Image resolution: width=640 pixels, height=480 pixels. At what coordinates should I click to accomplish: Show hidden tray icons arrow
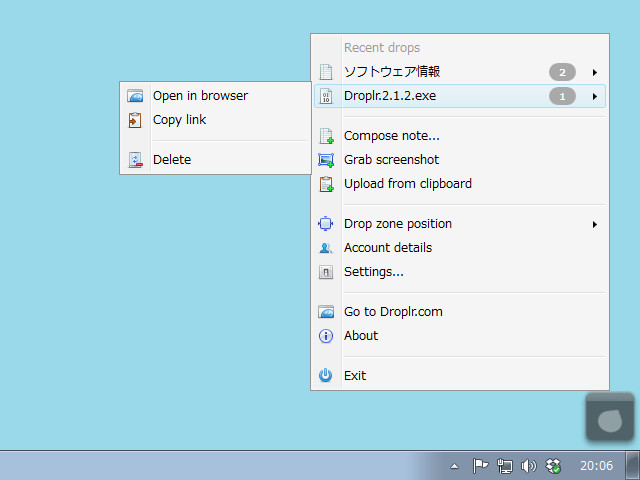454,467
